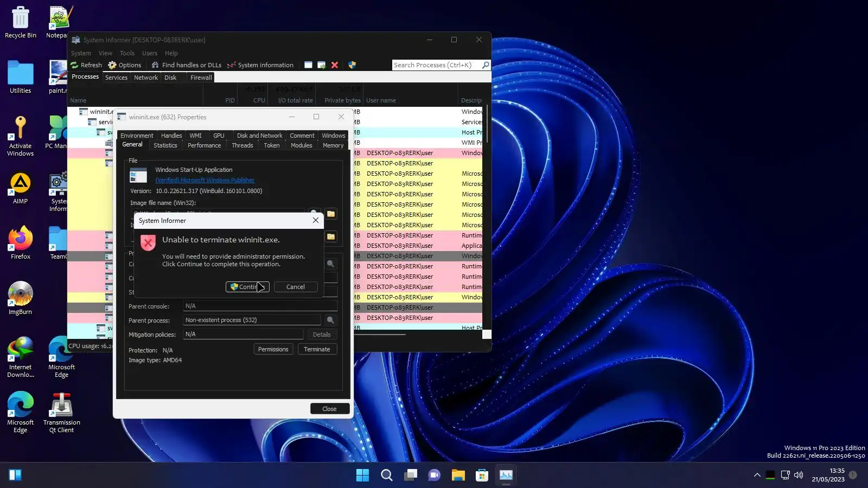Click the plain window icon in System Informer toolbar
Viewport: 868px width, 488px height.
(x=308, y=65)
